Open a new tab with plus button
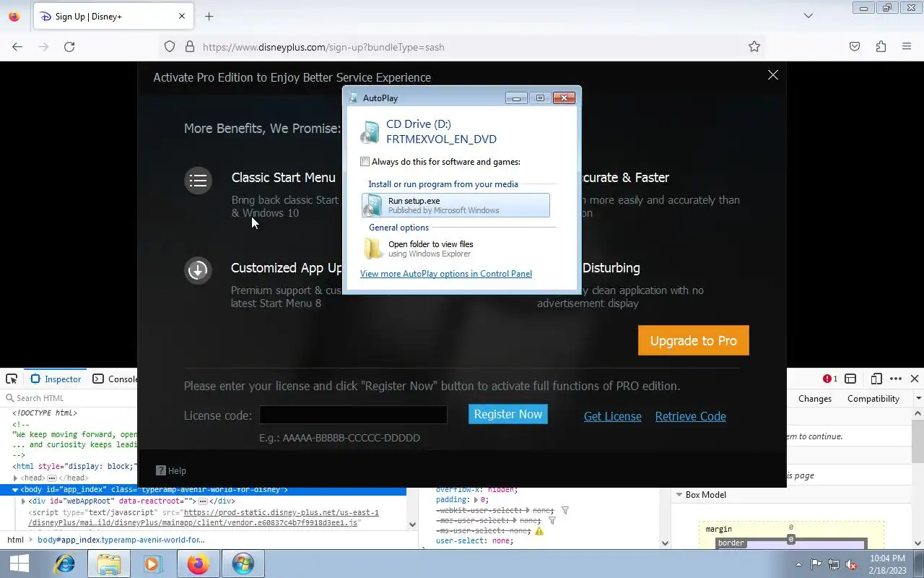 (x=209, y=16)
